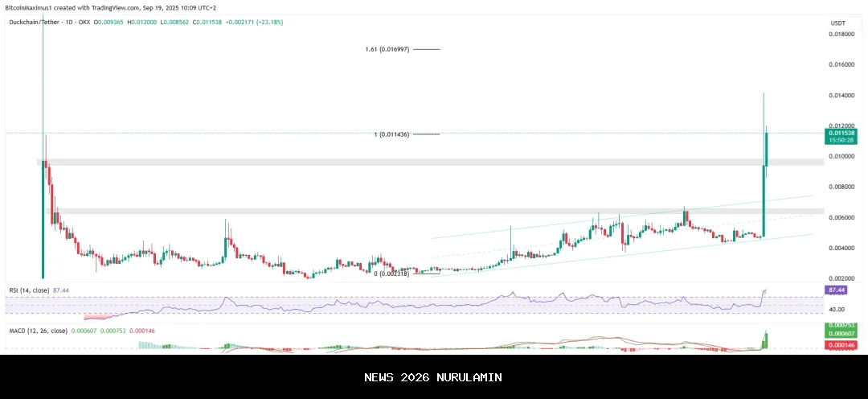
Task: Click the purple RSI value tag 87.44
Action: (836, 289)
